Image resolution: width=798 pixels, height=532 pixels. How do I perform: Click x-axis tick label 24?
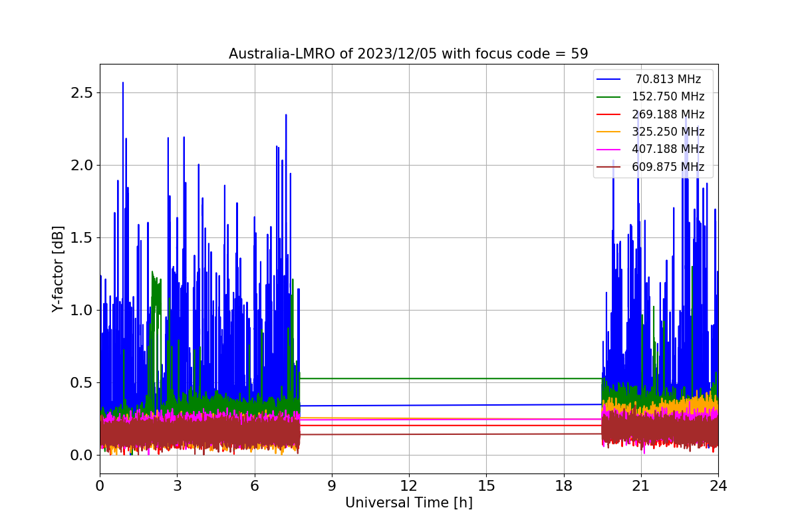coord(718,486)
